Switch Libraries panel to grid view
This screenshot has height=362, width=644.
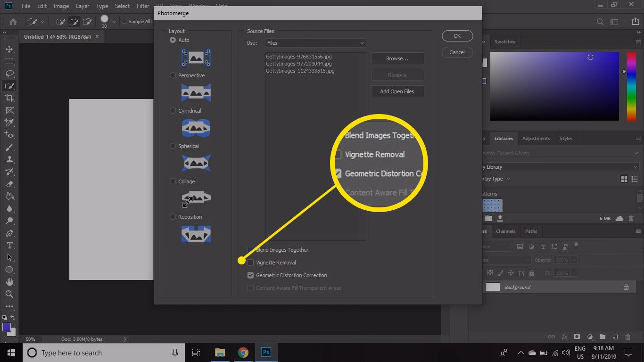623,179
